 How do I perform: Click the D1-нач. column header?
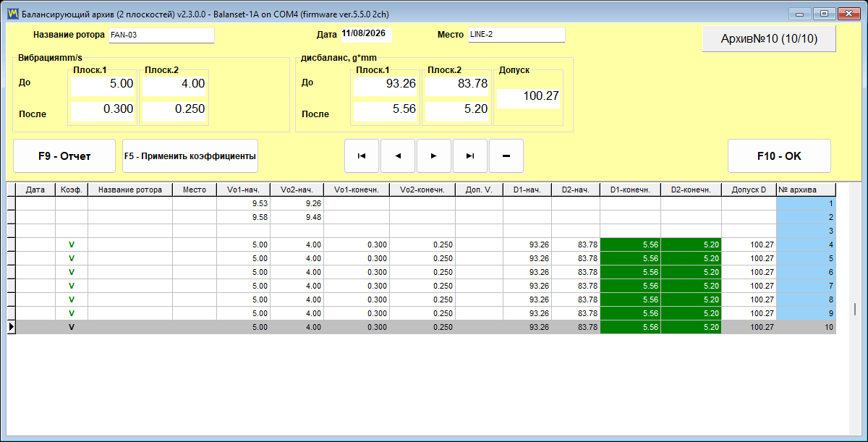point(527,190)
